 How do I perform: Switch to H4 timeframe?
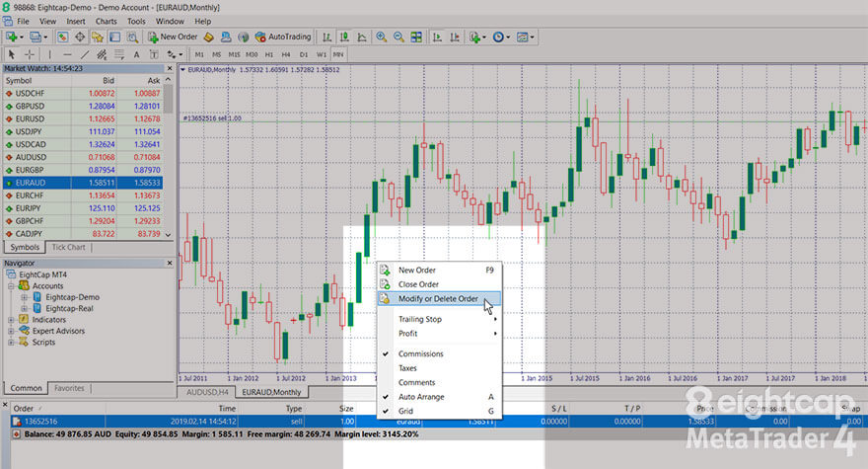tap(286, 54)
